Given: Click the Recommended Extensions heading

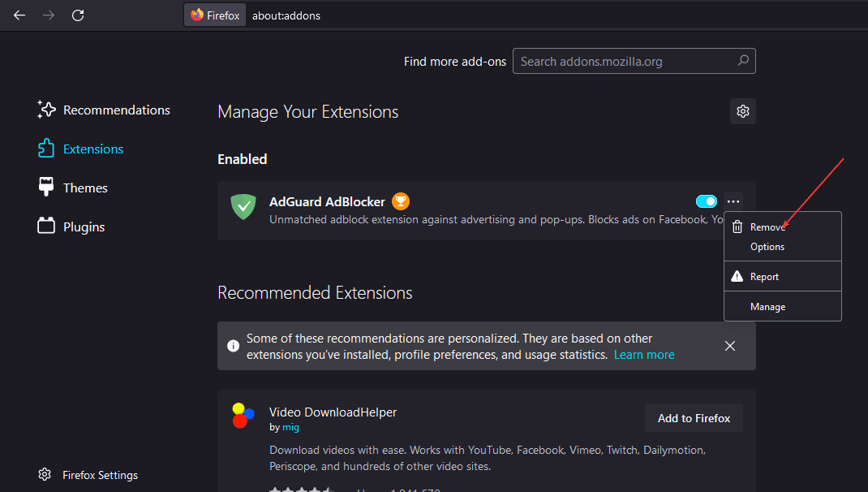Looking at the screenshot, I should pyautogui.click(x=315, y=292).
